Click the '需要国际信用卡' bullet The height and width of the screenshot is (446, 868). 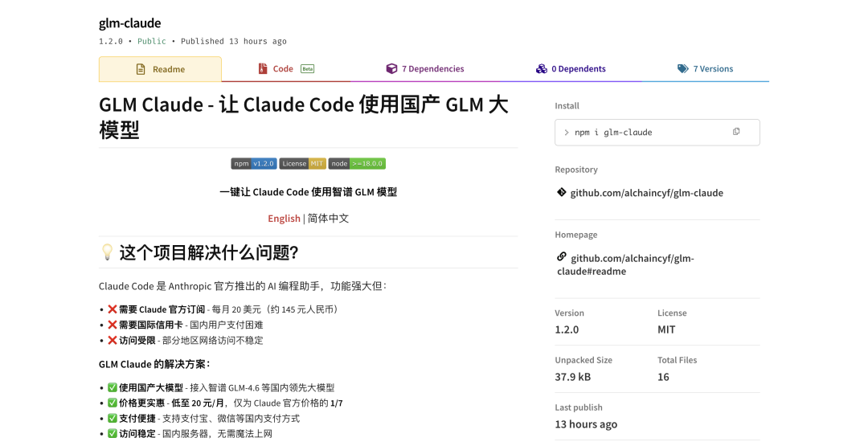coord(186,325)
